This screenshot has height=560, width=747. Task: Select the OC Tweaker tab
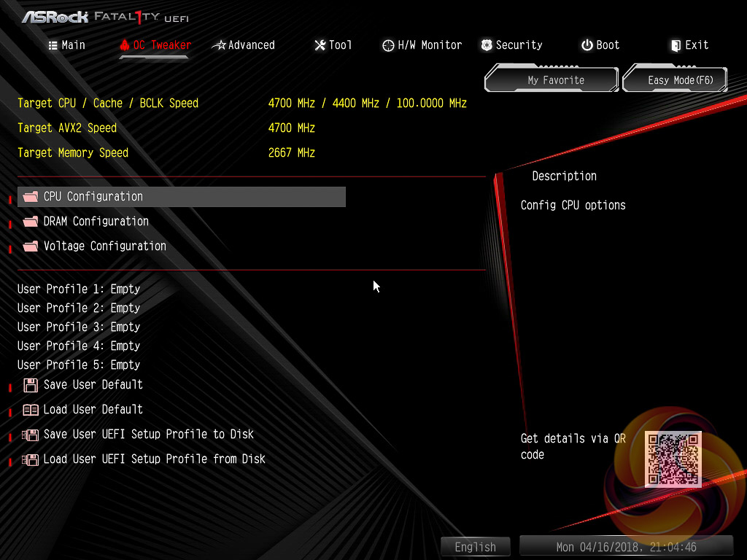[155, 45]
